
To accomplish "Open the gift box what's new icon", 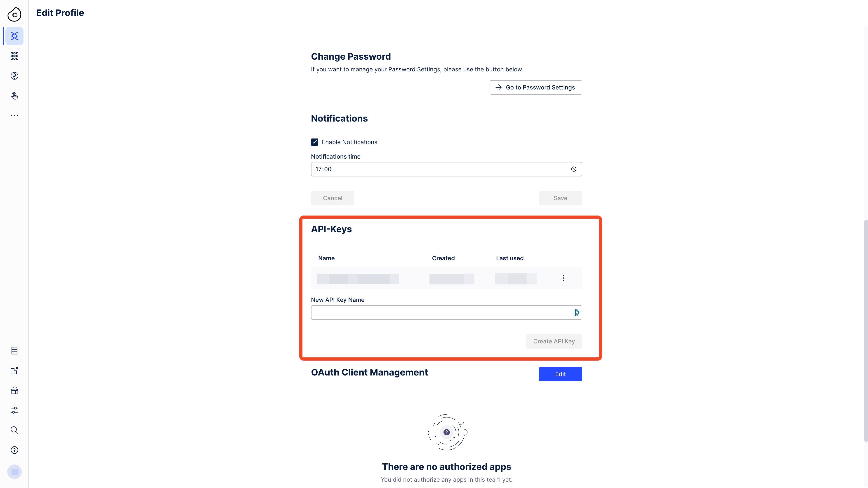I will [x=14, y=390].
